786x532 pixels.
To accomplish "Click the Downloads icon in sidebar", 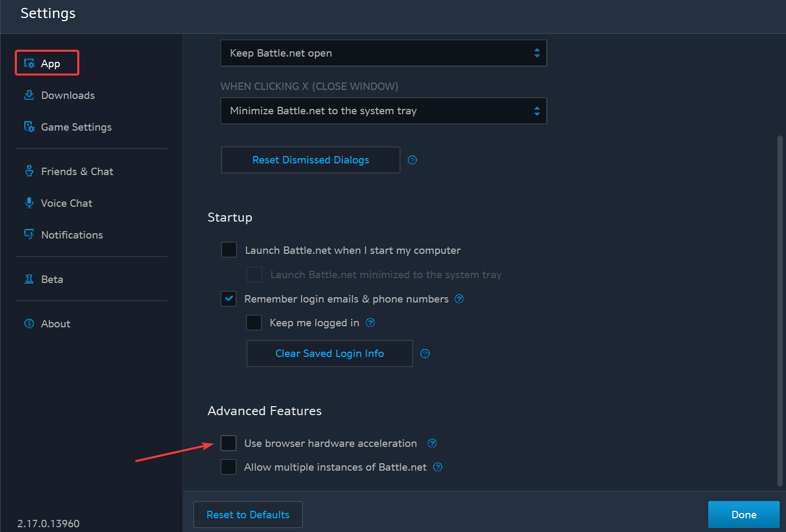I will pyautogui.click(x=30, y=95).
